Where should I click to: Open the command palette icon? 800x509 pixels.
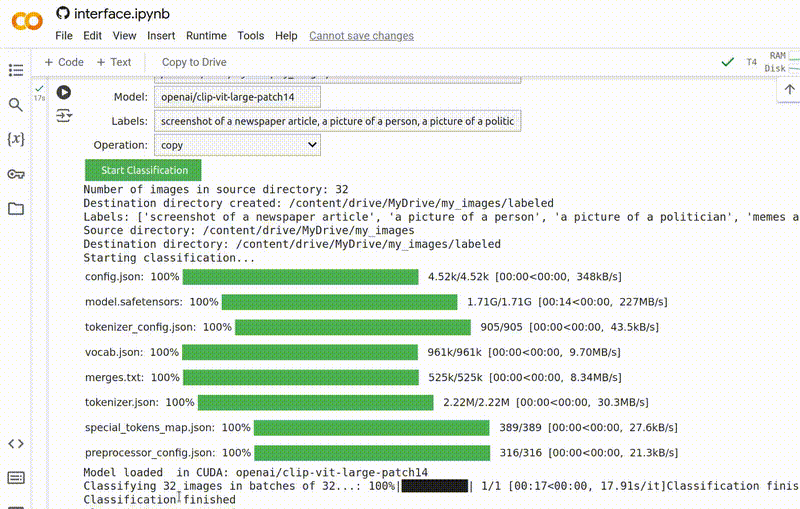[x=15, y=478]
